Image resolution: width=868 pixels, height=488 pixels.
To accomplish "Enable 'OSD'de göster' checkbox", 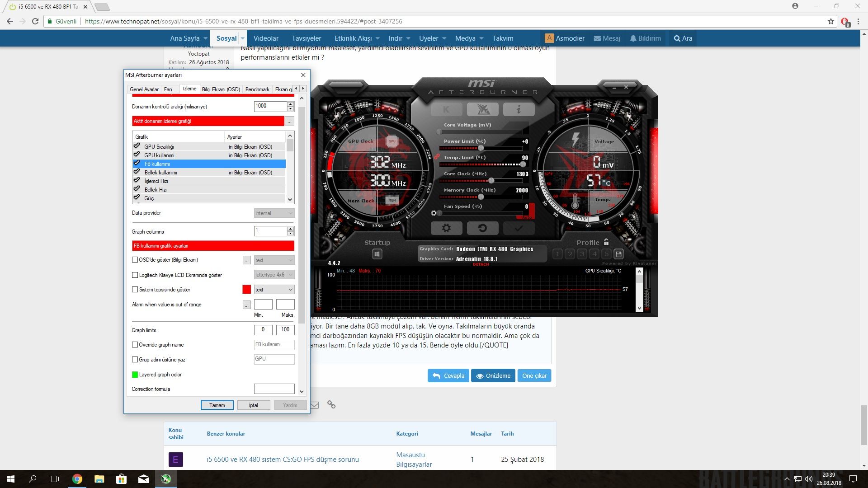I will (135, 260).
